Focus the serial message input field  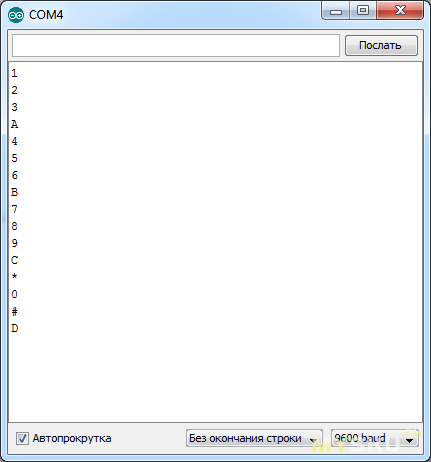click(176, 45)
